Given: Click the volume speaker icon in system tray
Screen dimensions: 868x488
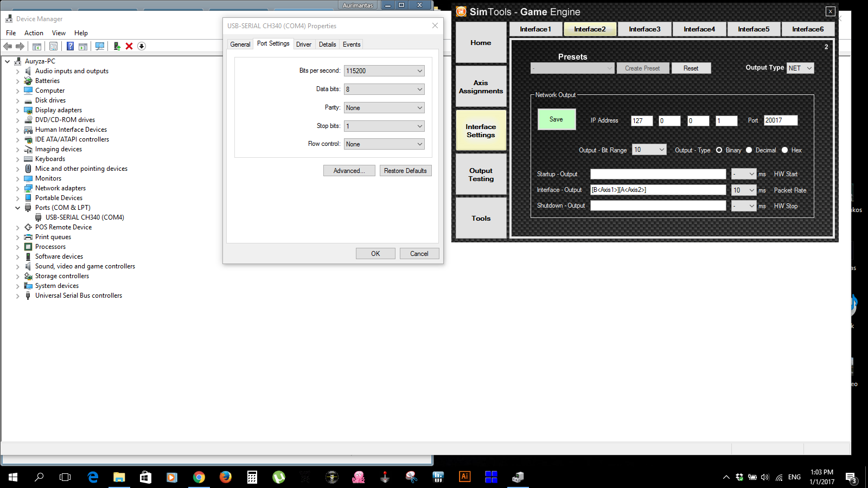Looking at the screenshot, I should pos(765,477).
